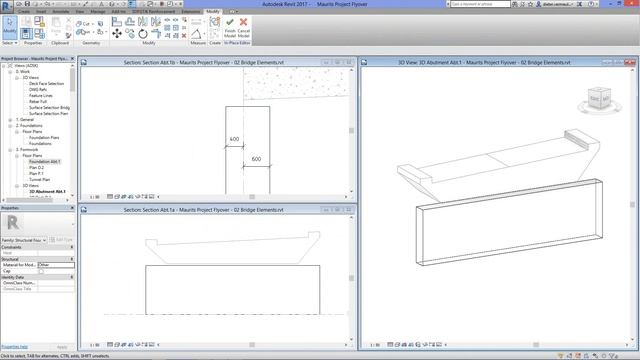
Task: Click the search keyword input field
Action: pos(480,4)
